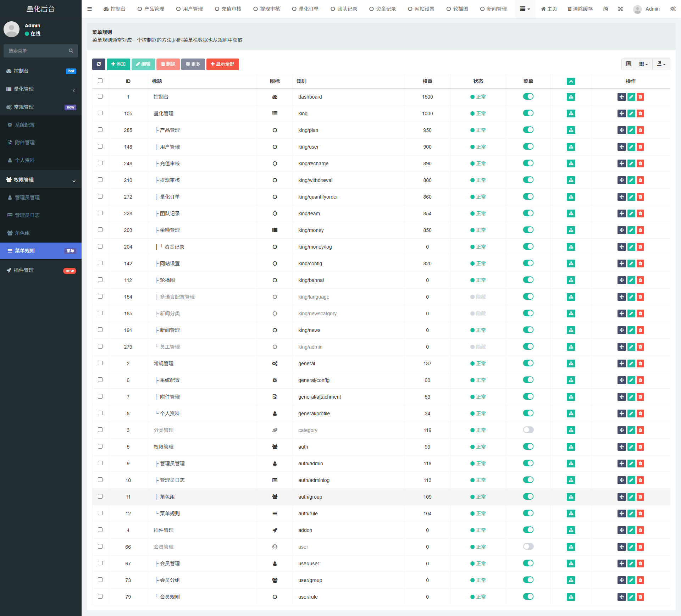Click the hamburger sidebar toggle icon

point(89,9)
